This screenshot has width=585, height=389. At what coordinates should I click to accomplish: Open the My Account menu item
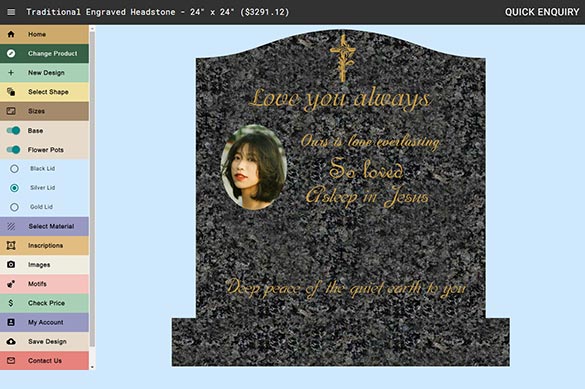44,322
